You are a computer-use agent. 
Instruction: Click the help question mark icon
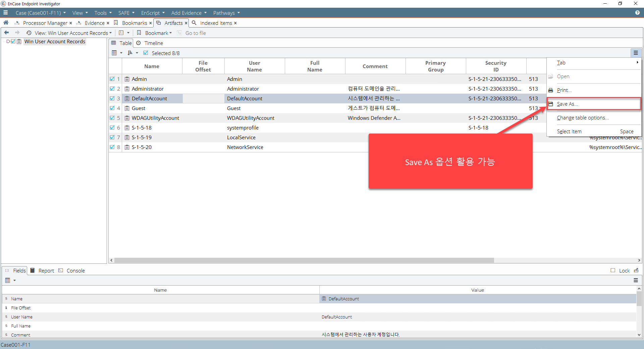[637, 13]
